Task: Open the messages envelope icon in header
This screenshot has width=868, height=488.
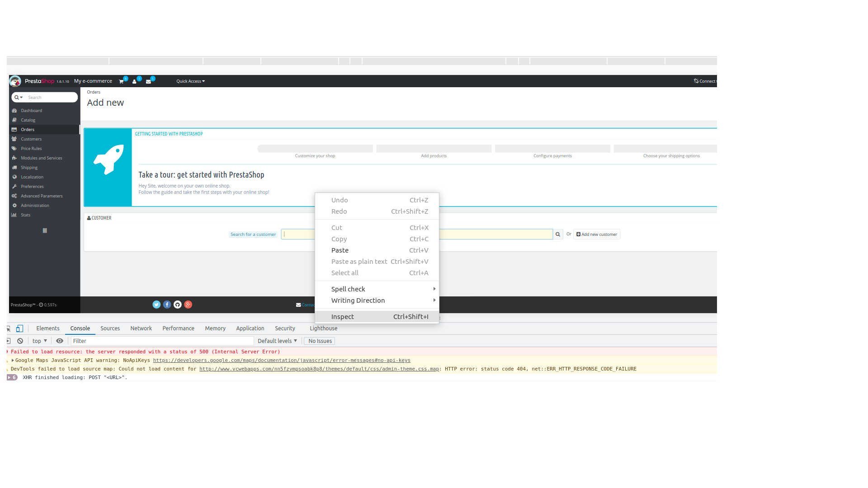Action: (x=148, y=82)
